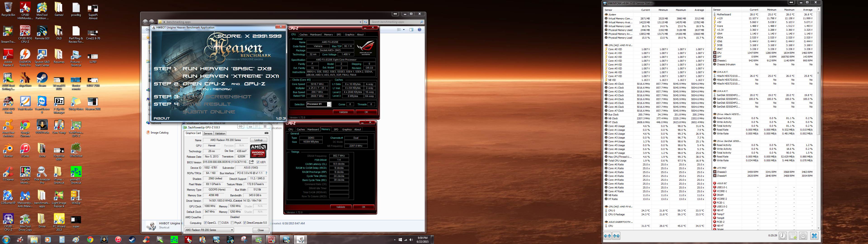Click the HWiNFO logging sheet-plus icon
868x244 pixels.
click(793, 236)
